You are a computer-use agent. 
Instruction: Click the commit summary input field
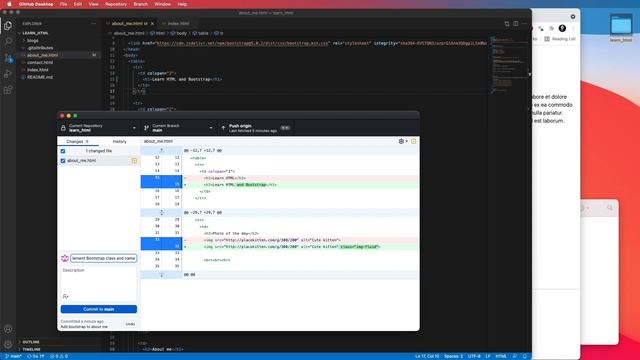click(104, 258)
